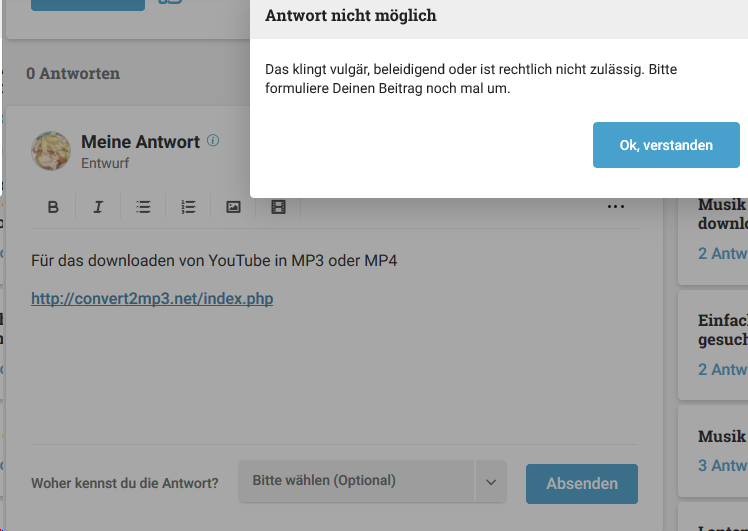Viewport: 748px width, 531px height.
Task: Open more editor options (three dots)
Action: 615,207
